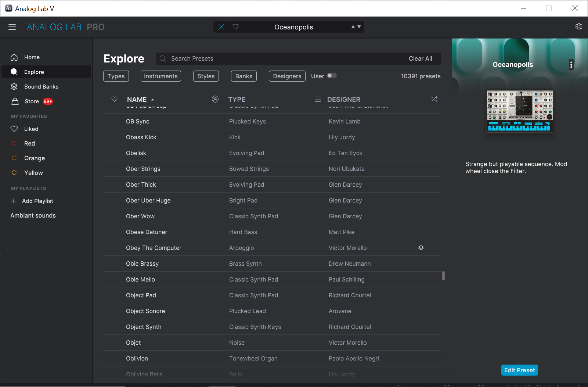This screenshot has height=387, width=588.
Task: Select the Red favorites color tag
Action: [46, 143]
